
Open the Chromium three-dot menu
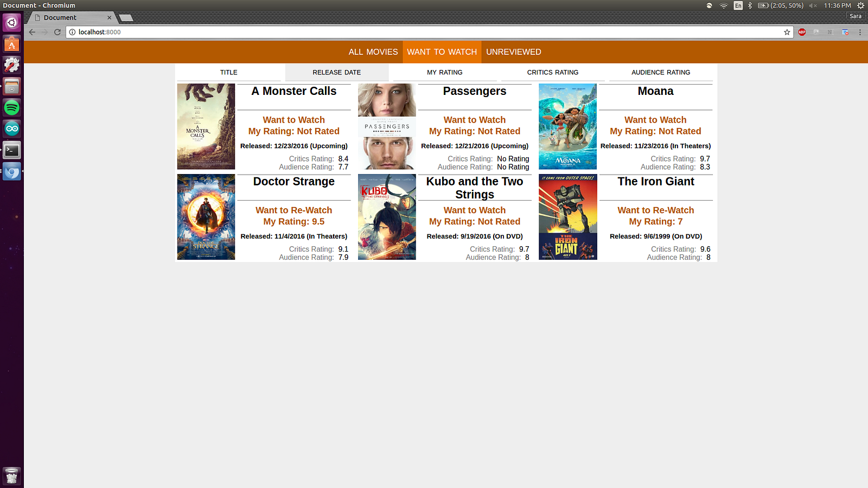(860, 32)
